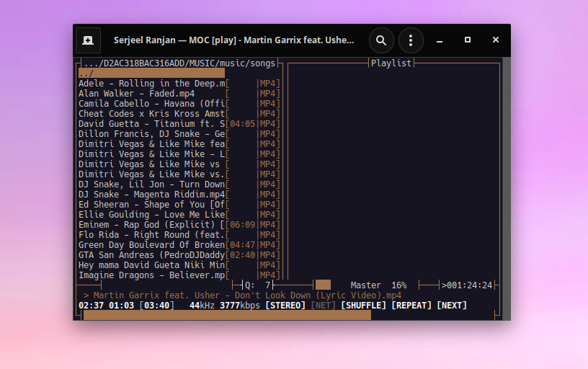The height and width of the screenshot is (369, 588).
Task: Select DJ Snake, Lil Jon - Turn Down
Action: click(x=151, y=184)
